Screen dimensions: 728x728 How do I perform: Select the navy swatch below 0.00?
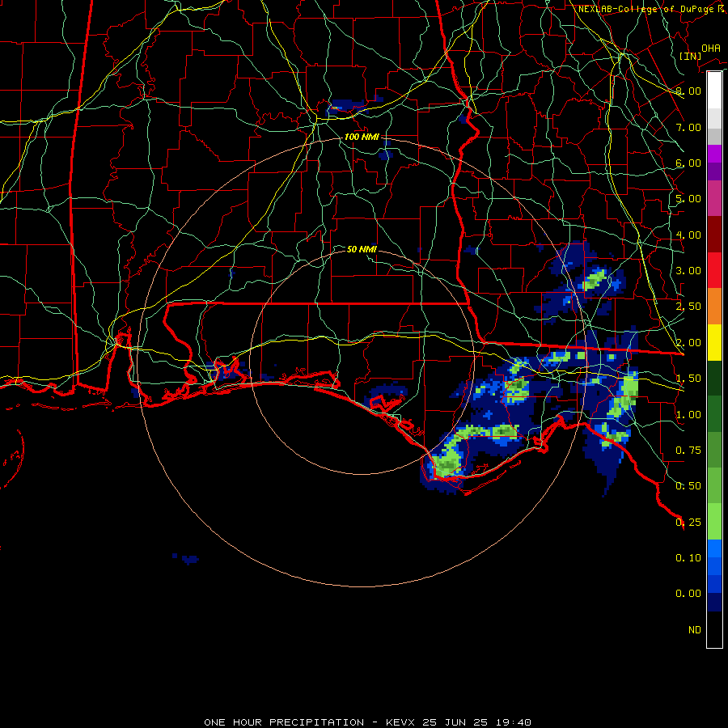coord(714,602)
